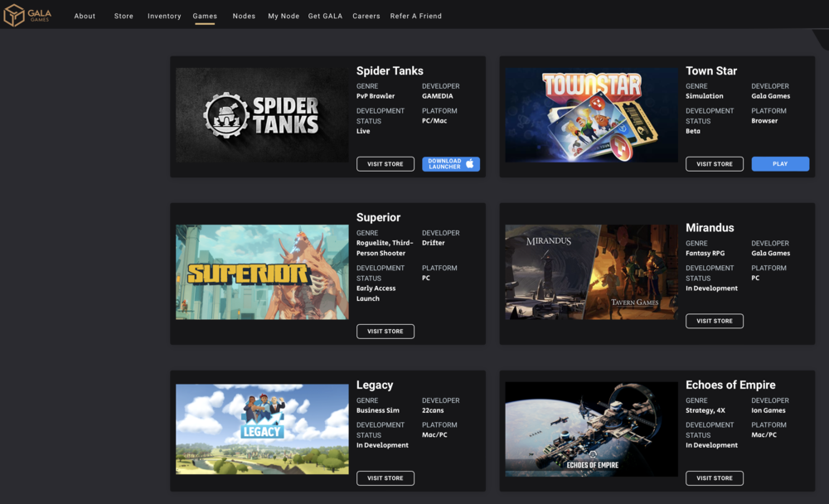Navigate to My Node

284,17
